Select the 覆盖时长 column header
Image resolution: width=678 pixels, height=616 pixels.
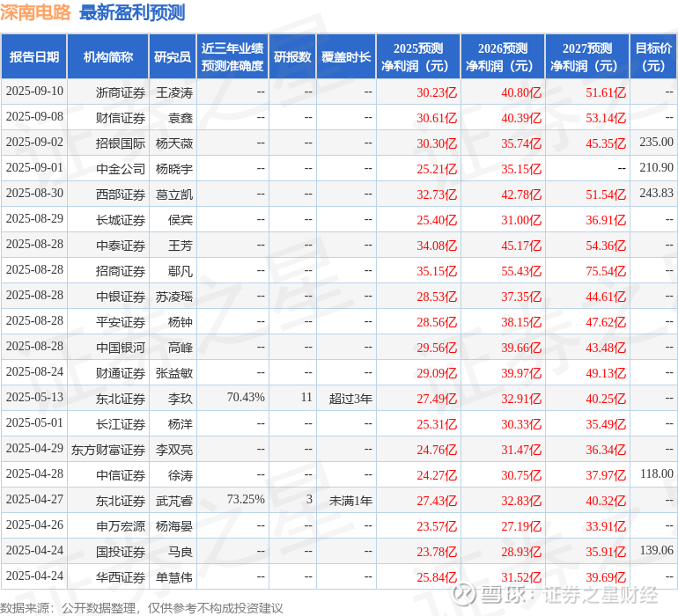[x=346, y=57]
